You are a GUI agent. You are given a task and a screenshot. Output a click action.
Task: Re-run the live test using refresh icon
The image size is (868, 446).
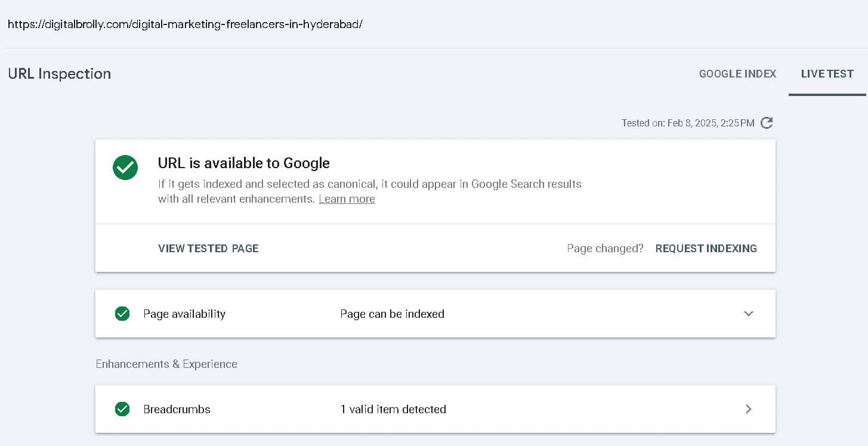coord(767,123)
